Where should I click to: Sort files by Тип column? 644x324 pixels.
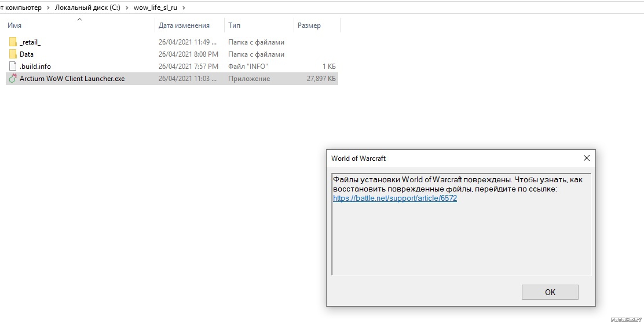234,25
